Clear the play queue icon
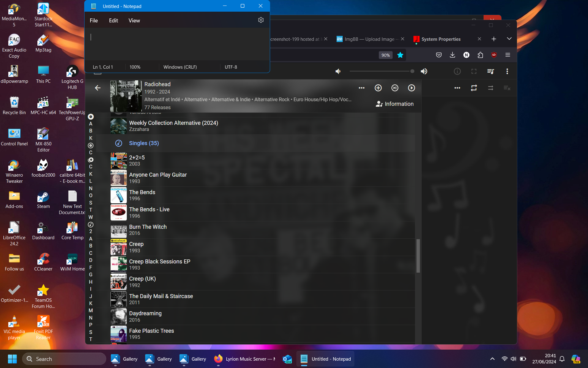 coord(507,88)
